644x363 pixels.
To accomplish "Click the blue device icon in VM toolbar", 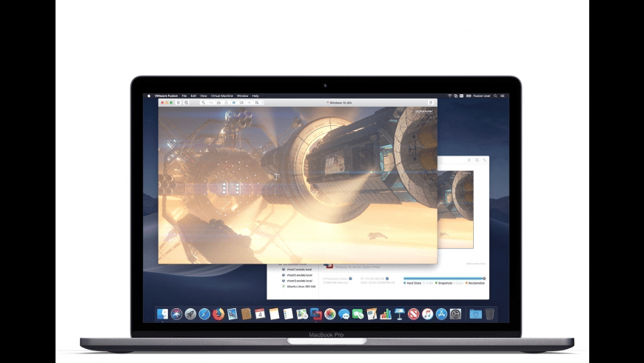I will [x=234, y=102].
